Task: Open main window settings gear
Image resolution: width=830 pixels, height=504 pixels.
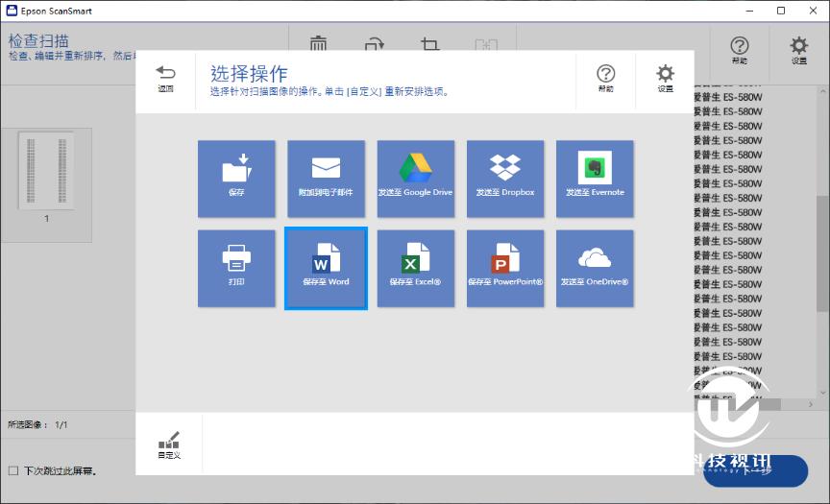Action: (x=798, y=50)
